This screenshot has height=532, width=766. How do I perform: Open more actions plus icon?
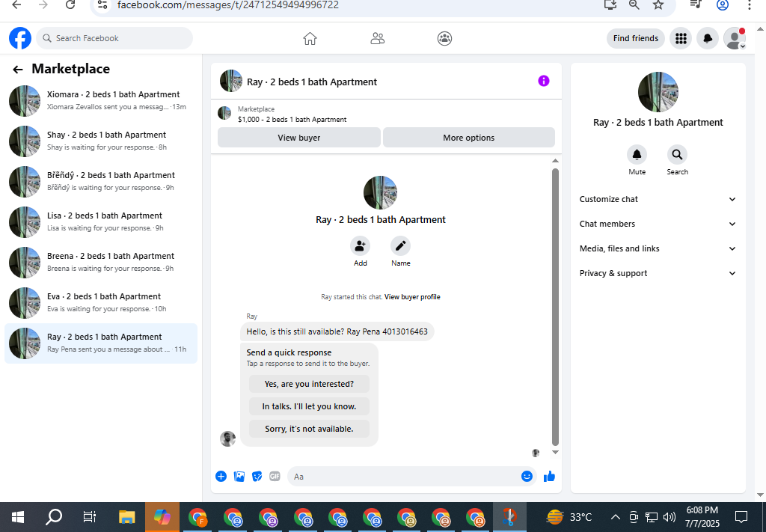221,477
